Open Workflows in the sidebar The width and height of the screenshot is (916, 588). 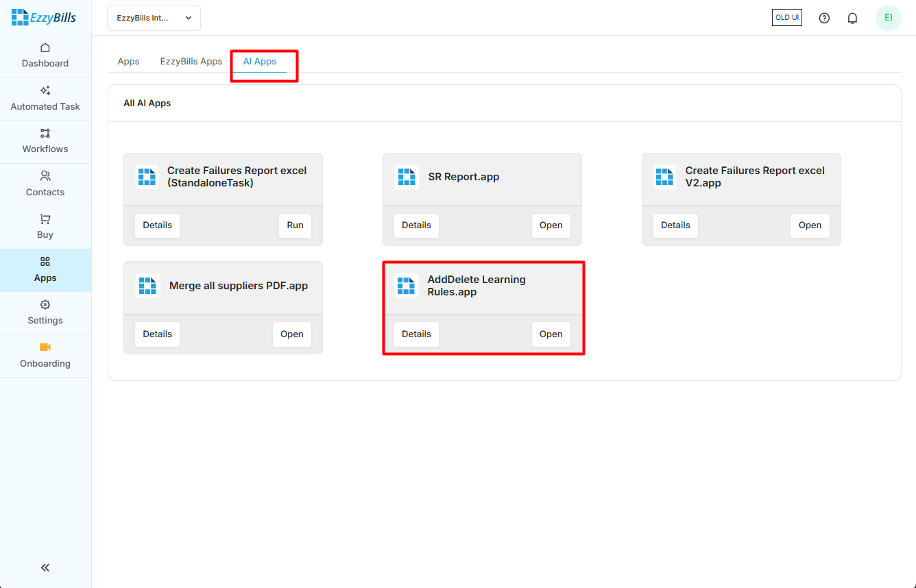[45, 141]
